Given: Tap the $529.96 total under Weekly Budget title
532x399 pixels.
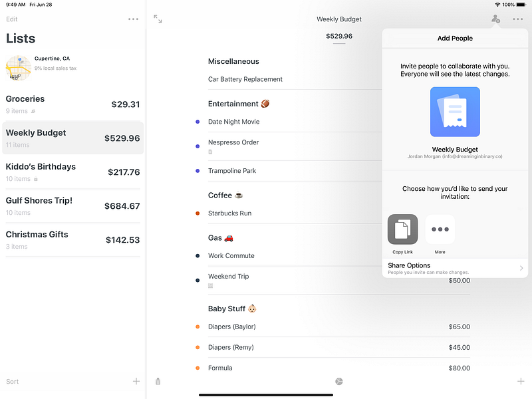Looking at the screenshot, I should click(x=339, y=37).
